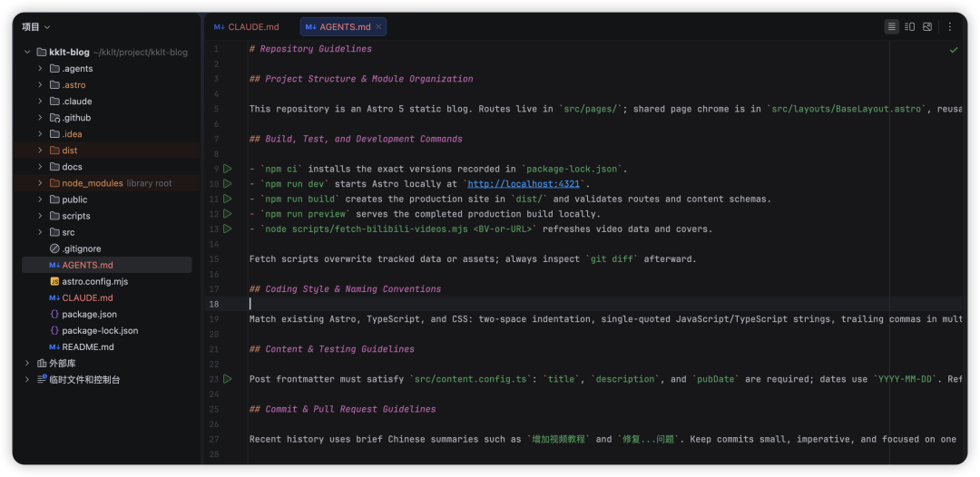
Task: Click the package-lock.json code text on line 9
Action: pyautogui.click(x=572, y=170)
